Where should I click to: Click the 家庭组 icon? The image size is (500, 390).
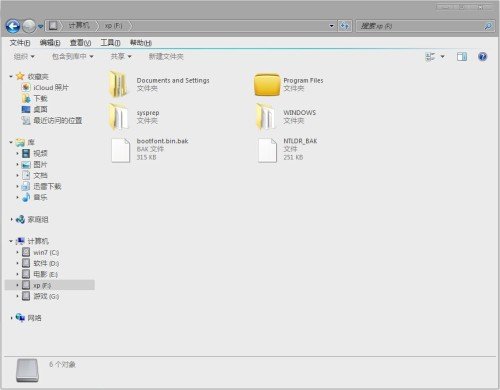click(20, 219)
